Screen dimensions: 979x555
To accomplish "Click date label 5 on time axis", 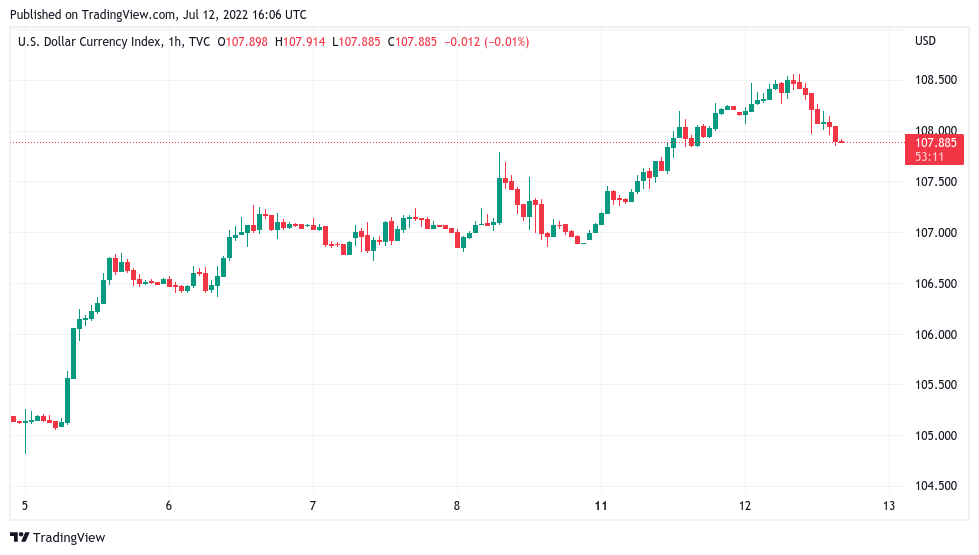I will click(25, 506).
